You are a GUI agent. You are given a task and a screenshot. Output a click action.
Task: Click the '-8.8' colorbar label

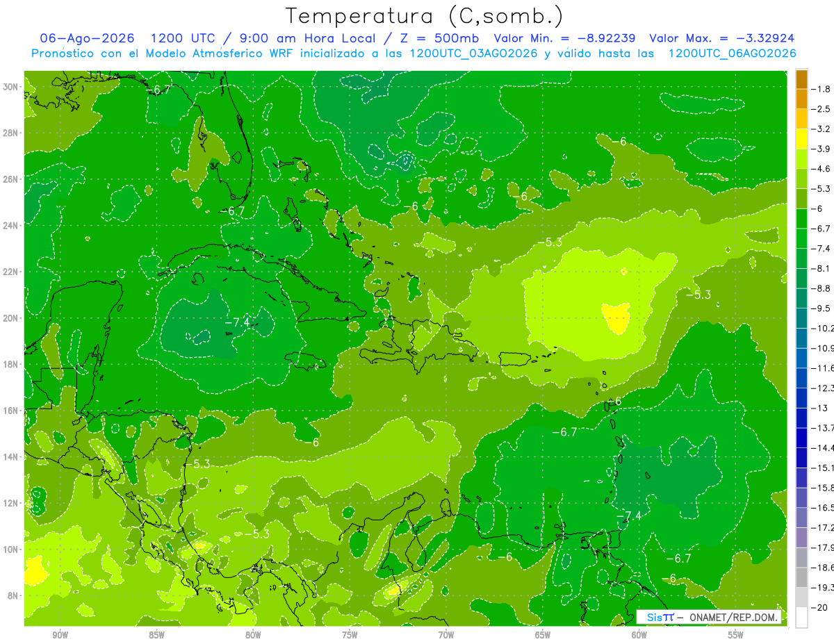(821, 288)
